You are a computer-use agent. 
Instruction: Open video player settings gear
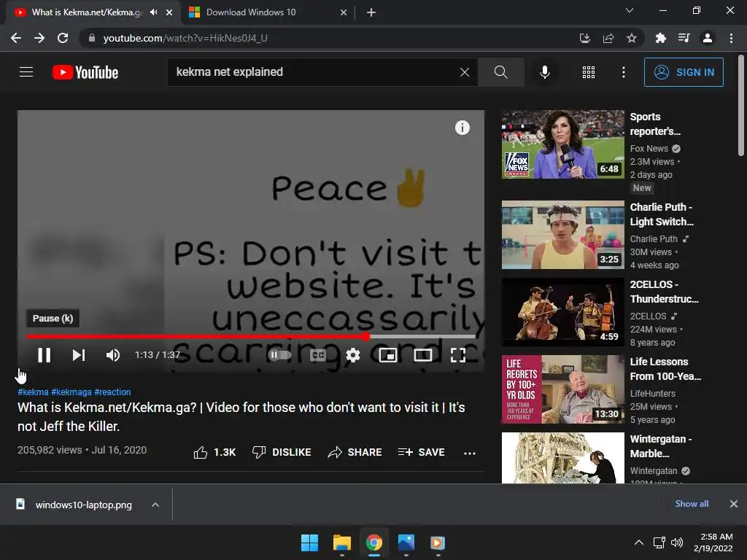coord(353,355)
